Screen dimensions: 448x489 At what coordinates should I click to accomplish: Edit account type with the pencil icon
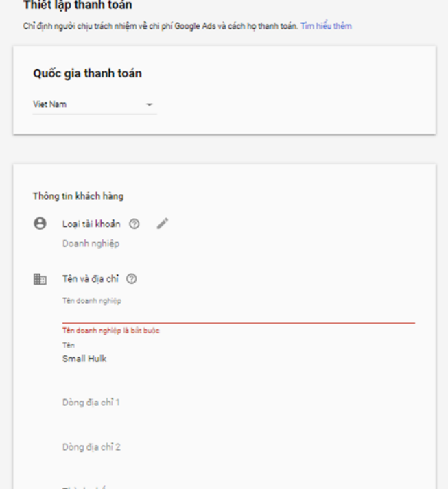[x=163, y=224]
